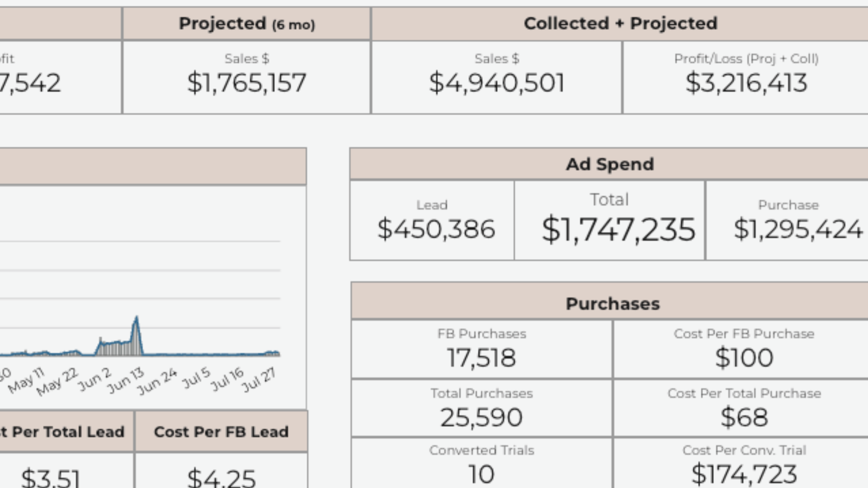Click the Total Purchases value 25,590
Screen dimensions: 868x488
(481, 418)
